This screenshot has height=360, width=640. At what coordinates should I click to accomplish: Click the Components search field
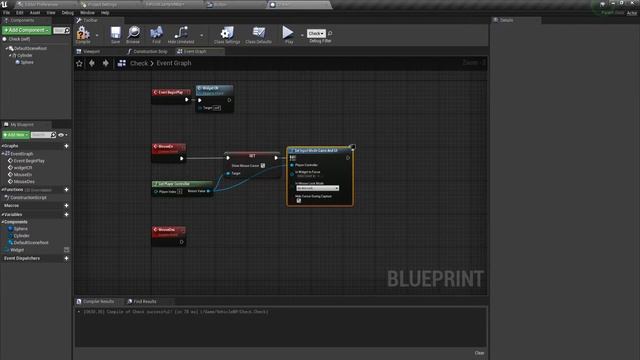[x=62, y=30]
